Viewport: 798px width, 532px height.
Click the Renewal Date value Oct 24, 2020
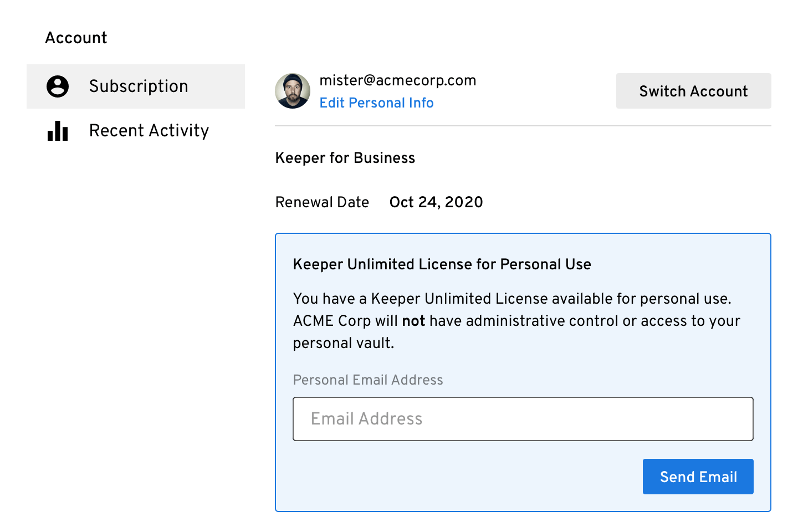[x=436, y=202]
